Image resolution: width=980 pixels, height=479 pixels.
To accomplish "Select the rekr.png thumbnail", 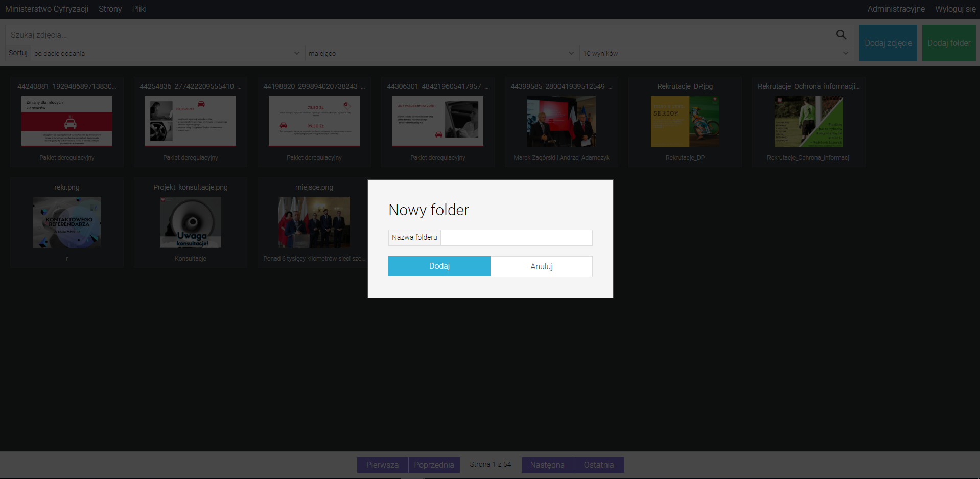I will (x=67, y=222).
